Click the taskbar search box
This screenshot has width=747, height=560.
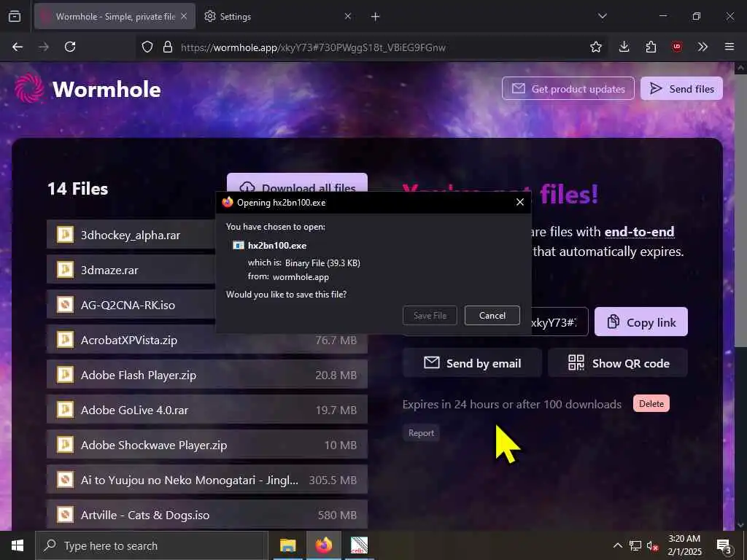coord(152,545)
